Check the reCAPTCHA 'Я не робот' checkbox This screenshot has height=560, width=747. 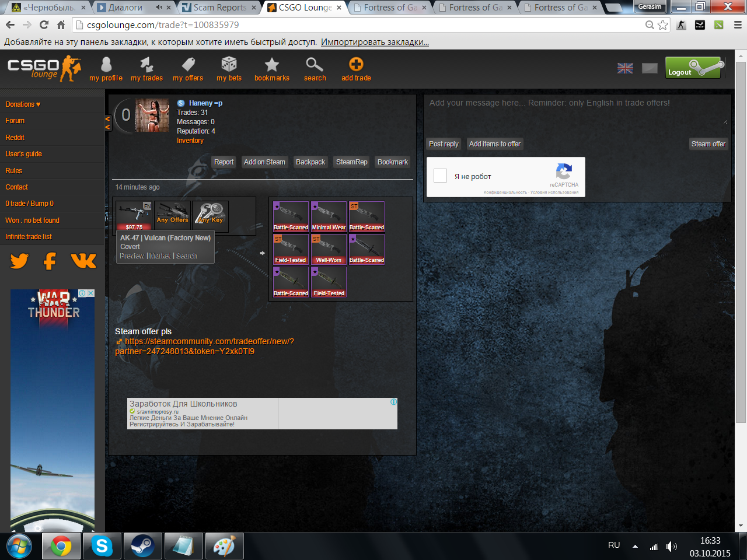pos(441,176)
